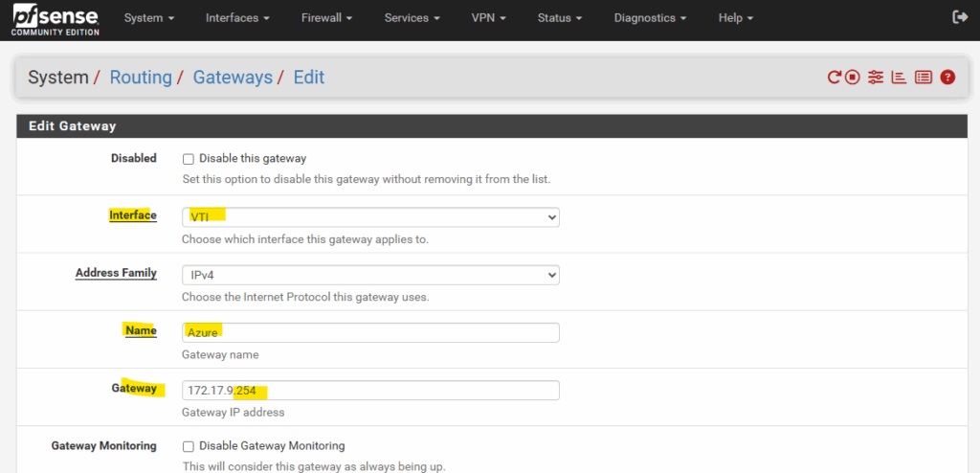The image size is (980, 473).
Task: Click the Gateway IP address field
Action: (x=370, y=391)
